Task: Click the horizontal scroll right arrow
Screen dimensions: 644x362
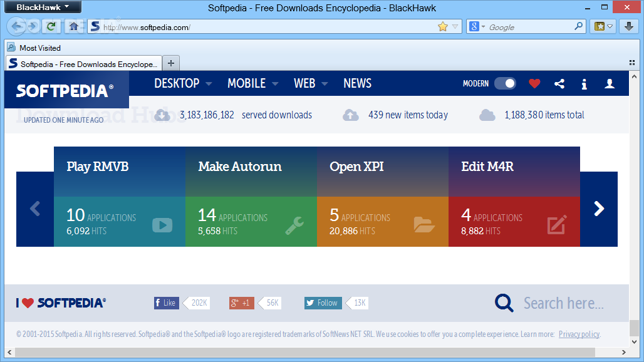Action: point(624,352)
